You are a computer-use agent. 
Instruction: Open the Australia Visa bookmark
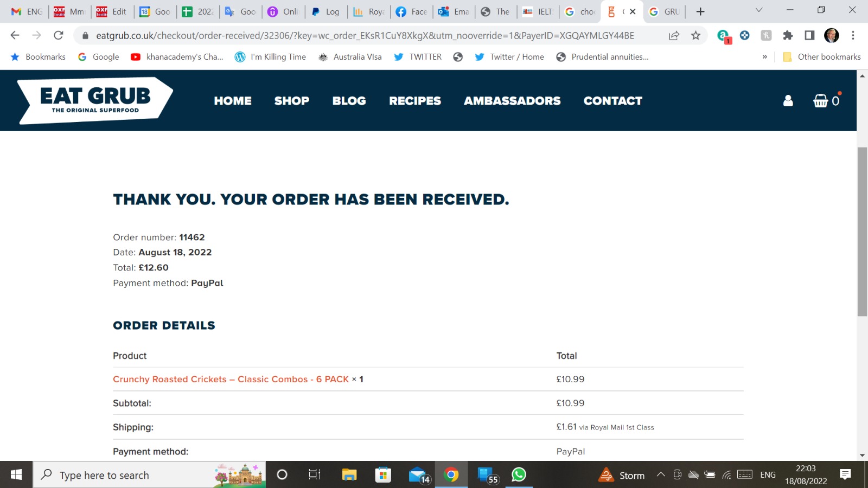point(350,57)
